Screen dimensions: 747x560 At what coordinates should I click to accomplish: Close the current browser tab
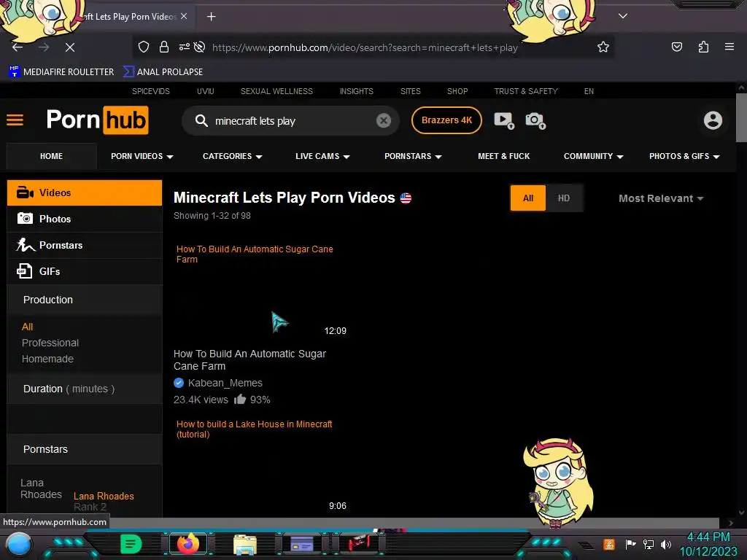(x=184, y=16)
